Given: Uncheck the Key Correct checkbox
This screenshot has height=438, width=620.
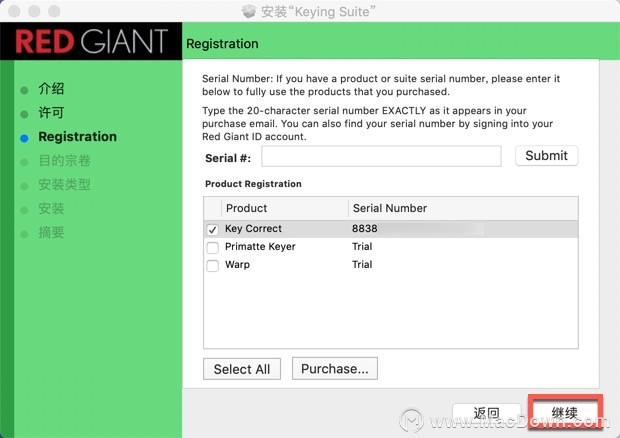Looking at the screenshot, I should 212,230.
